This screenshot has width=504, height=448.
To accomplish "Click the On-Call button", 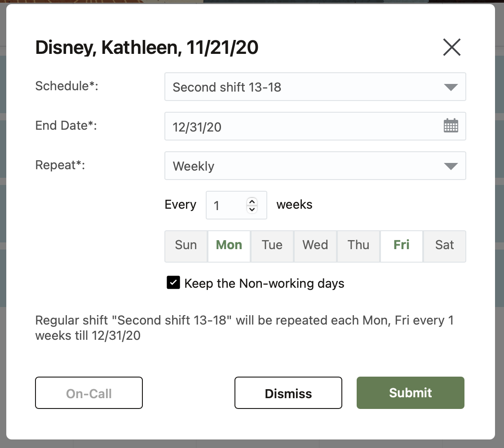I will click(89, 393).
